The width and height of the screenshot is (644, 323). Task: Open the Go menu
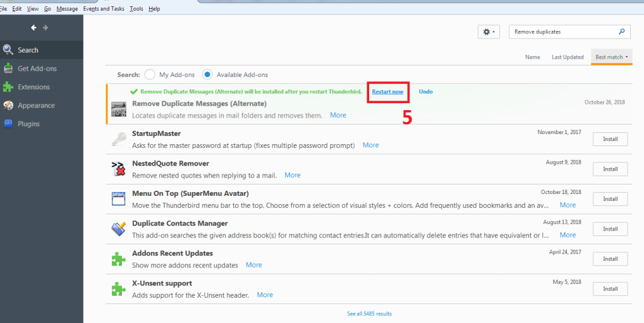click(48, 9)
